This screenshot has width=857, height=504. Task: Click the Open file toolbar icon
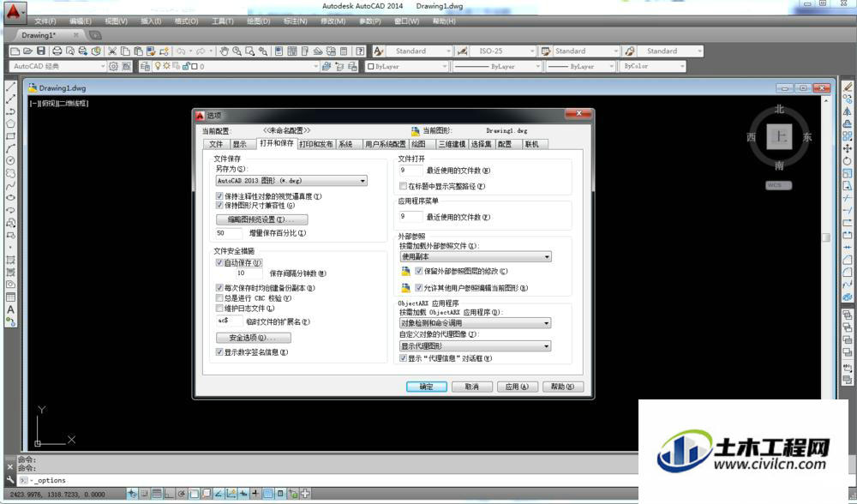(x=27, y=51)
